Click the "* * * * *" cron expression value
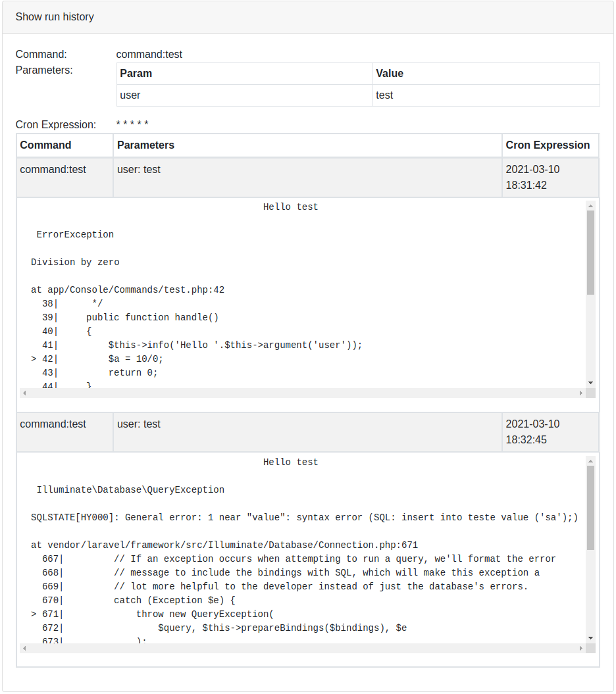The width and height of the screenshot is (616, 694). [x=132, y=124]
